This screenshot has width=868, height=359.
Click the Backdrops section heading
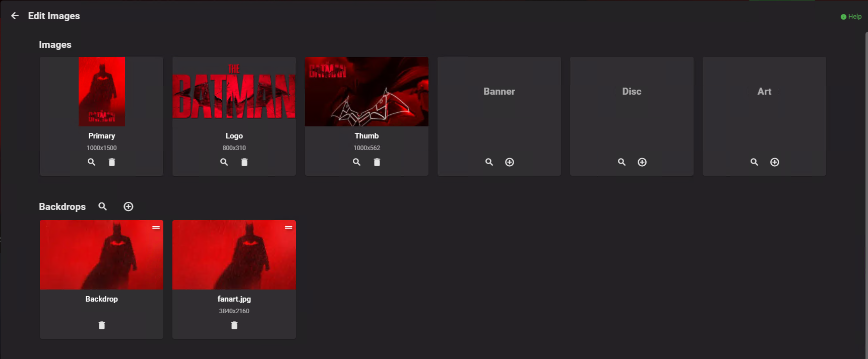tap(63, 207)
